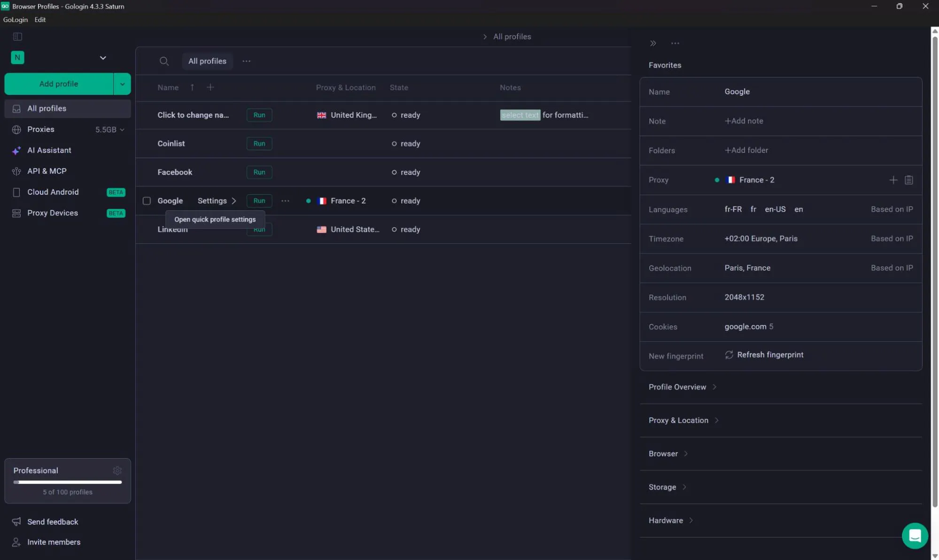Expand the Add profile dropdown arrow

[x=122, y=84]
